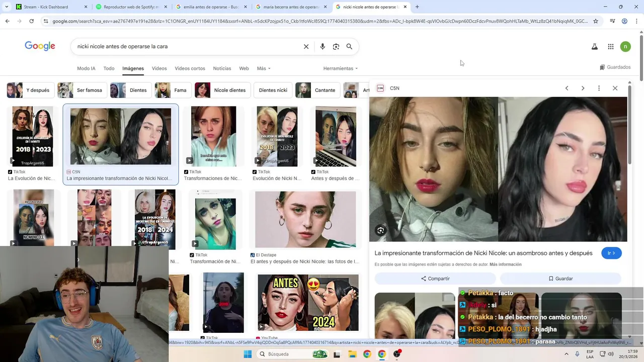644x362 pixels.
Task: View site information next to URL
Action: 46,21
